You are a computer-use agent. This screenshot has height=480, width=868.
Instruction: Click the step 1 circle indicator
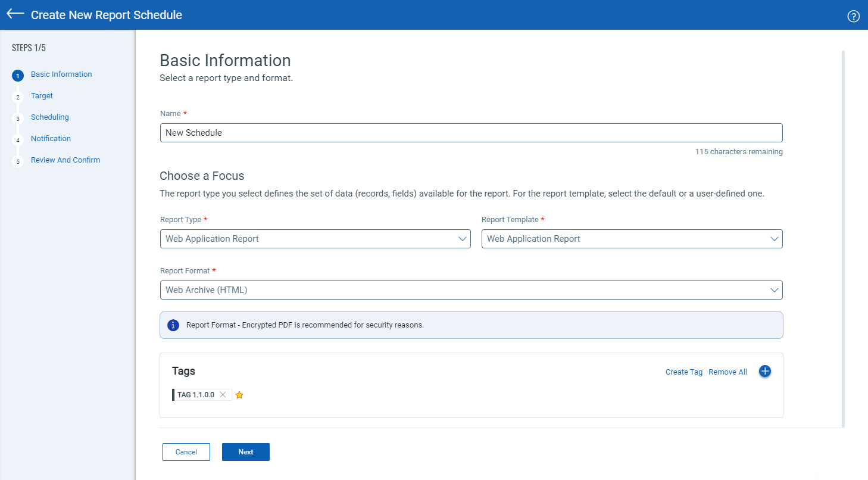[18, 76]
